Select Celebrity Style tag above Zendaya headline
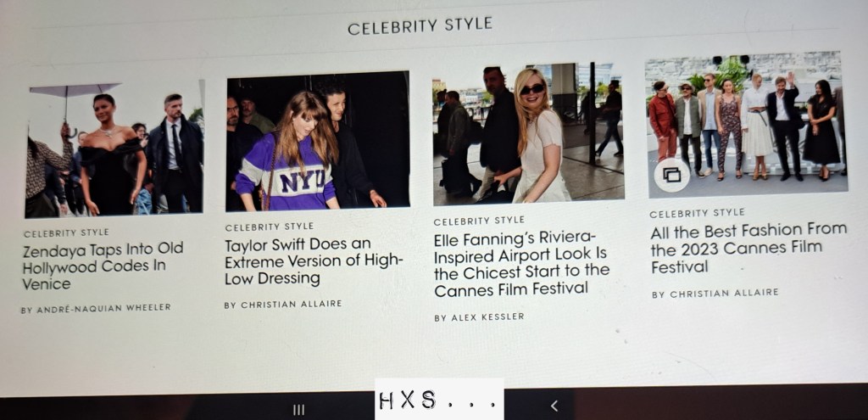Screen dimensions: 868x420 point(66,232)
